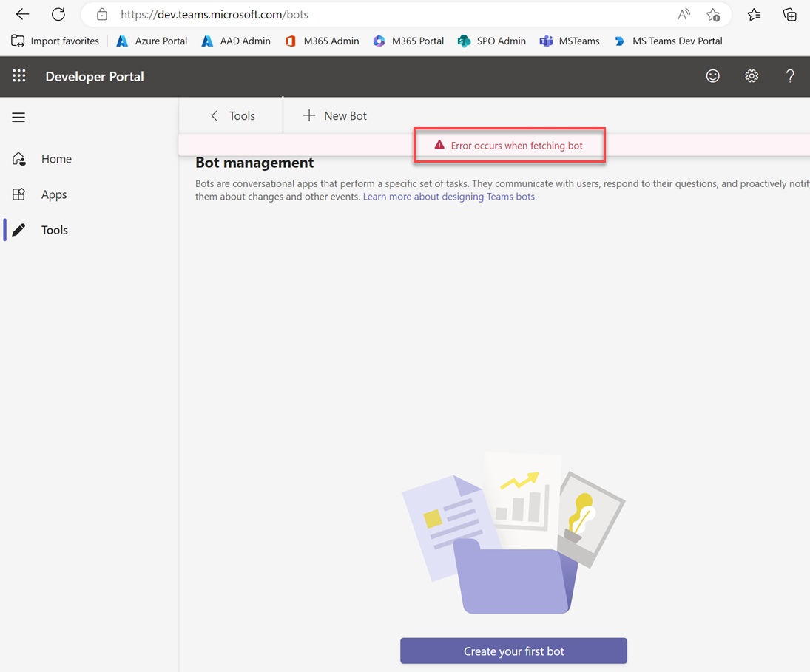Click the MS Teams Dev Portal bookmark
The width and height of the screenshot is (810, 672).
click(677, 41)
